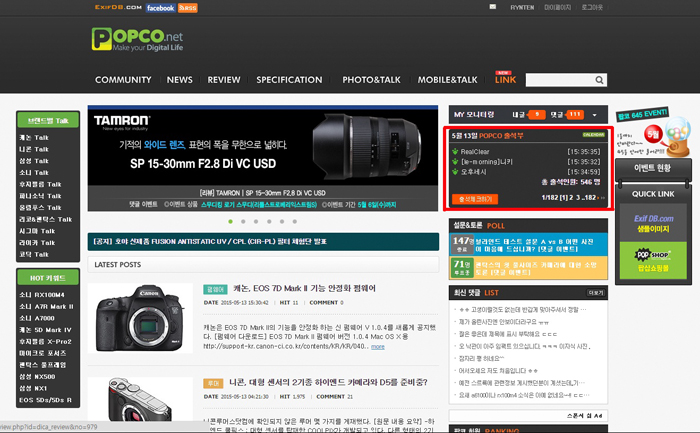The image size is (700, 433).
Task: Click the orange 출석체크하기 button
Action: [478, 199]
